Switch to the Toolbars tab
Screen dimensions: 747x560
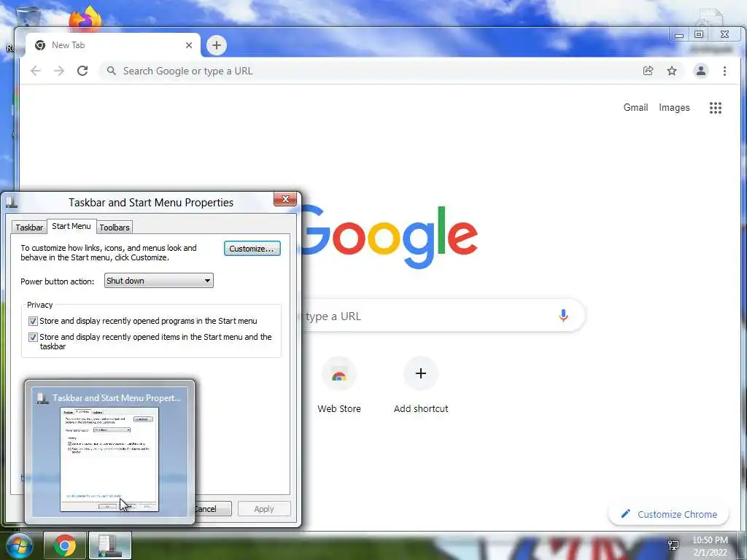115,227
